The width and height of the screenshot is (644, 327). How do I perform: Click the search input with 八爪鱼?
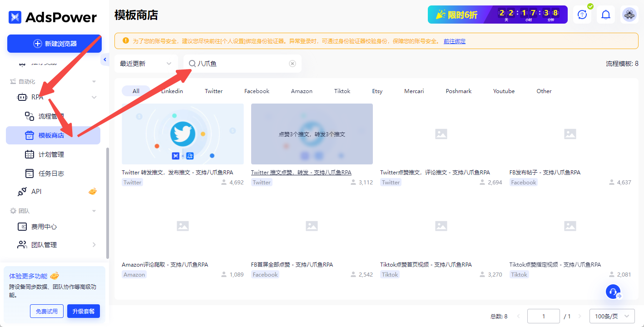pos(242,64)
